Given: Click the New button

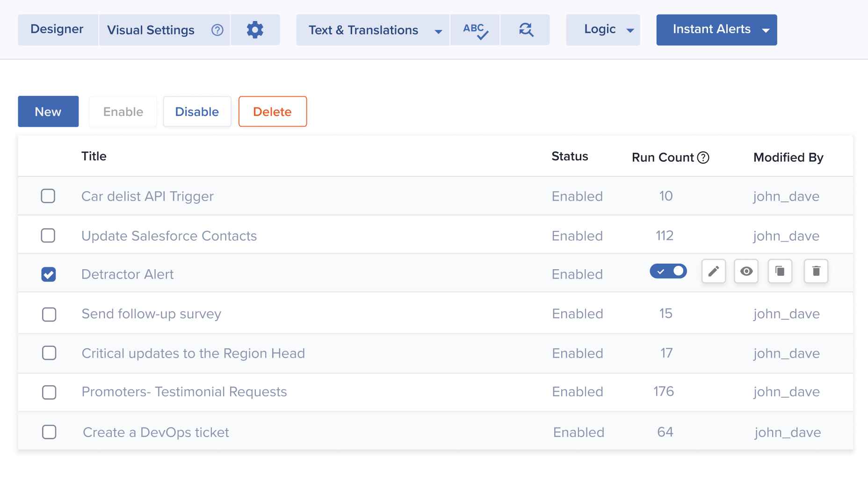Looking at the screenshot, I should (x=48, y=112).
